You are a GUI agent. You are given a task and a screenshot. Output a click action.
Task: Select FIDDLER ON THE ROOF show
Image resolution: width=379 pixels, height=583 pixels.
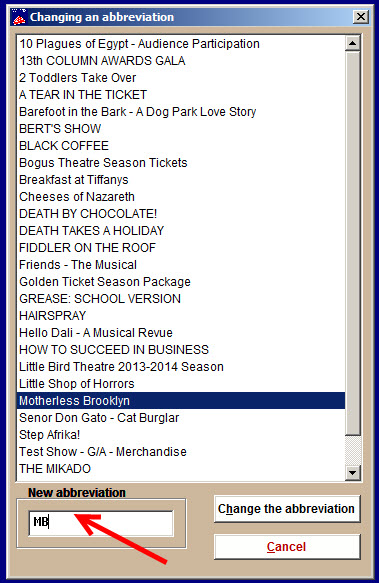click(181, 248)
